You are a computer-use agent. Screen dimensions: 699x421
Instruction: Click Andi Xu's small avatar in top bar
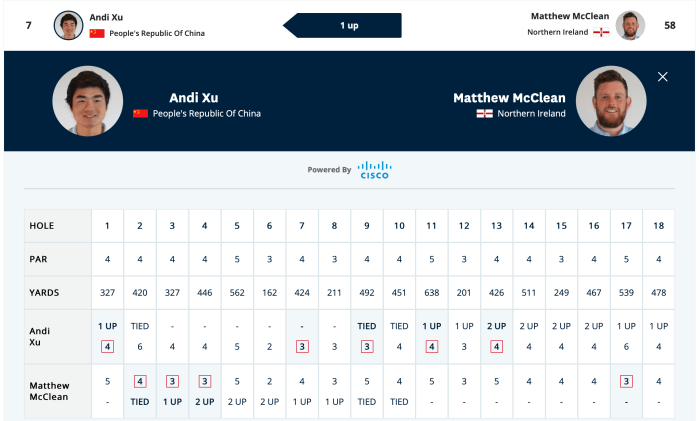point(68,25)
